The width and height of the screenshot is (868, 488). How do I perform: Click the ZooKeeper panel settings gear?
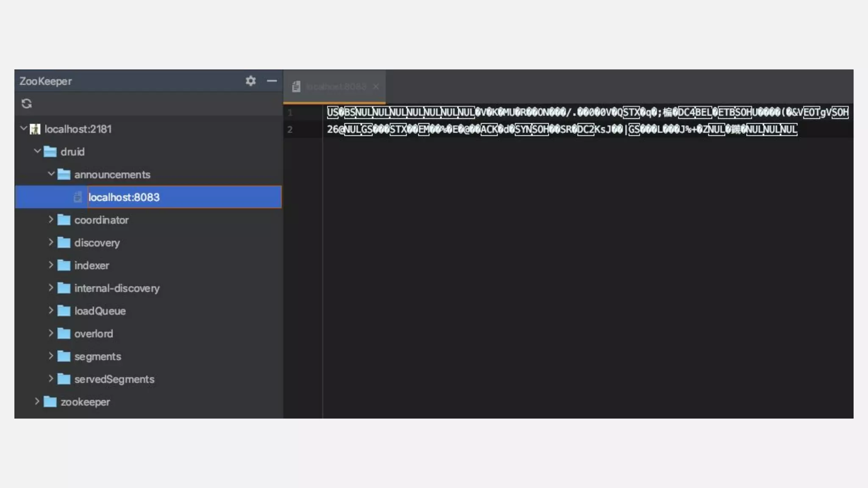250,80
